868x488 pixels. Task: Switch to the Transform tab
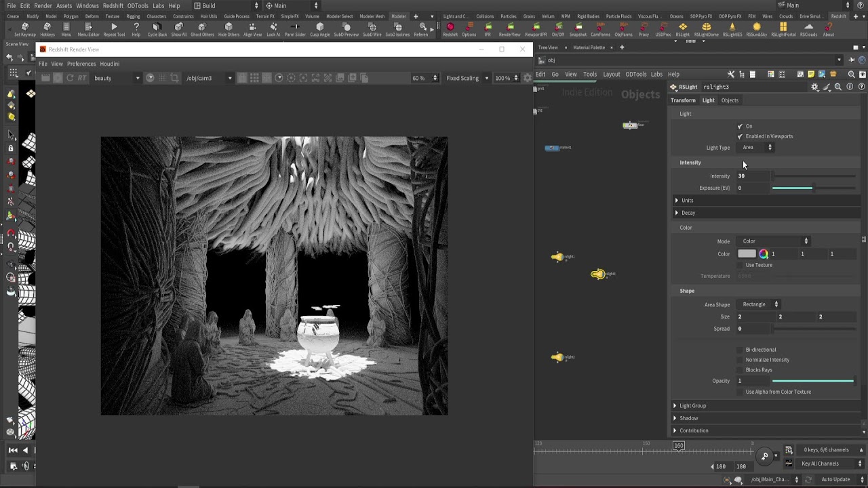coord(683,100)
